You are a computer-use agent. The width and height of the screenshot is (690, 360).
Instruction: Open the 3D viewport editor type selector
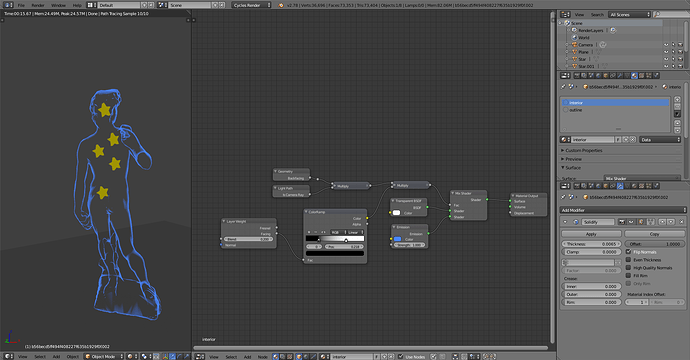[8, 356]
